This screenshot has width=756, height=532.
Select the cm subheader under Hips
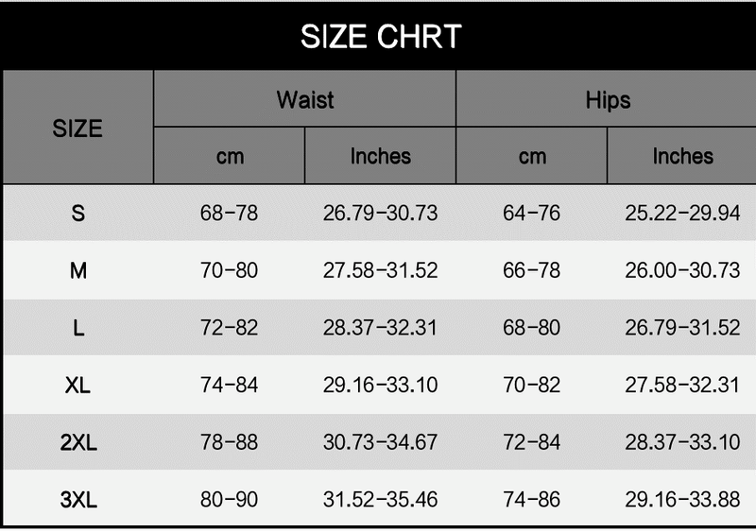pos(532,156)
